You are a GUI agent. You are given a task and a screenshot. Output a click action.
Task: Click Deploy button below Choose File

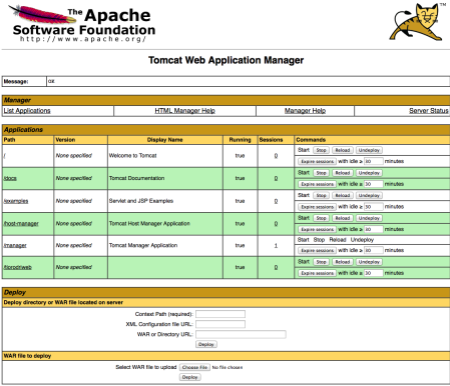pos(190,377)
